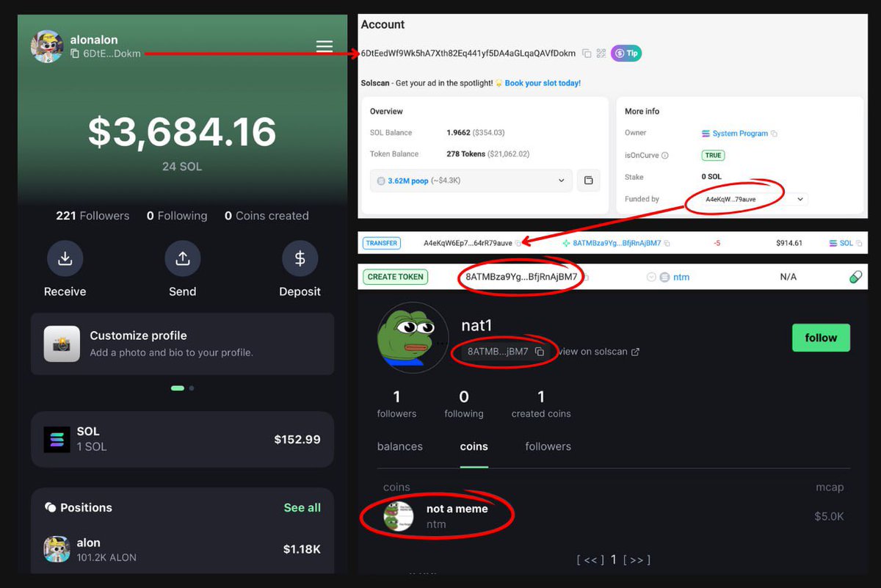Copy the full account address on Solscan

(587, 54)
